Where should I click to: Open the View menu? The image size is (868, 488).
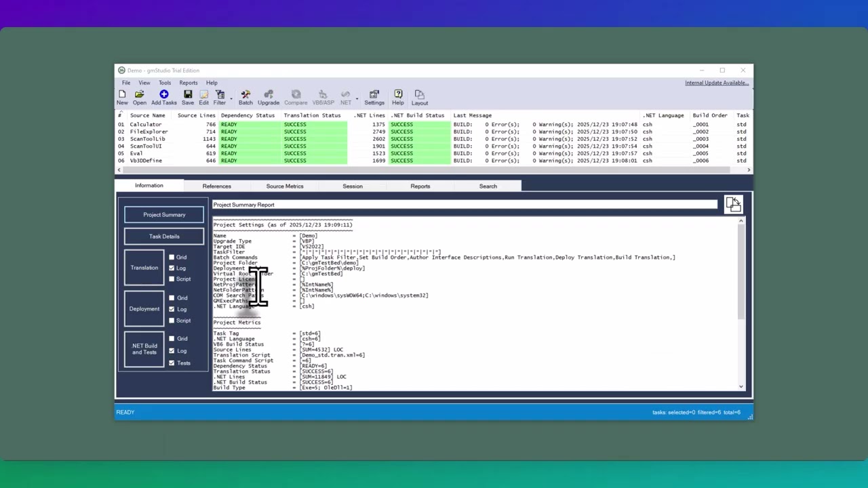144,83
